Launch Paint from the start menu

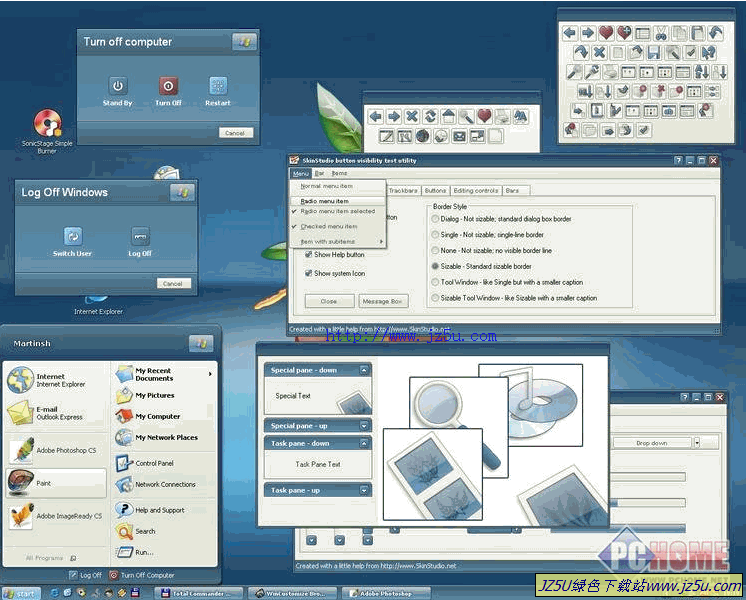click(56, 483)
